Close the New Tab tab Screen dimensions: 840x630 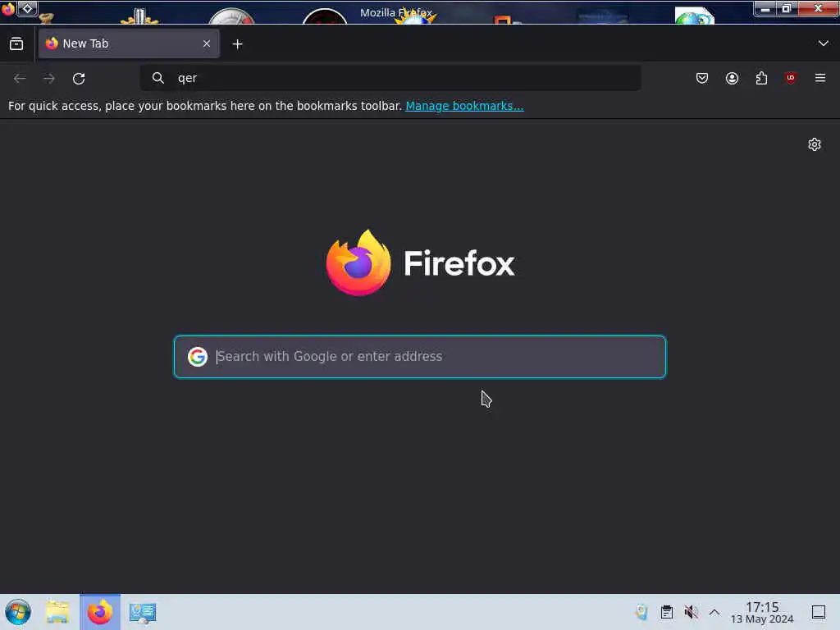207,43
